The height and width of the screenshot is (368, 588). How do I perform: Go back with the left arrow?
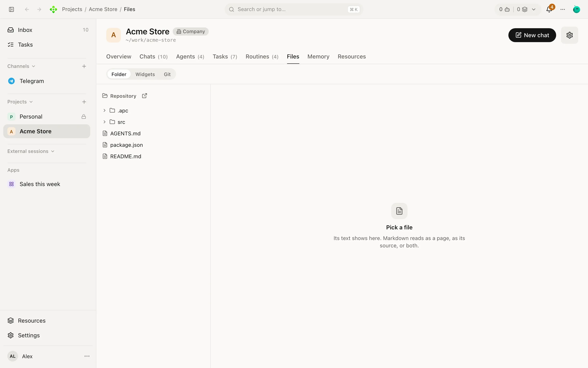point(27,9)
